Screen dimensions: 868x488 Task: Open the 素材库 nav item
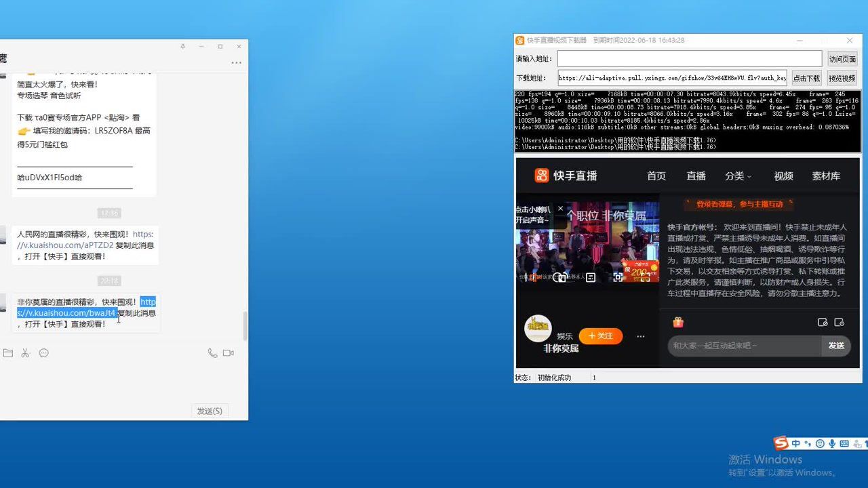tap(826, 176)
